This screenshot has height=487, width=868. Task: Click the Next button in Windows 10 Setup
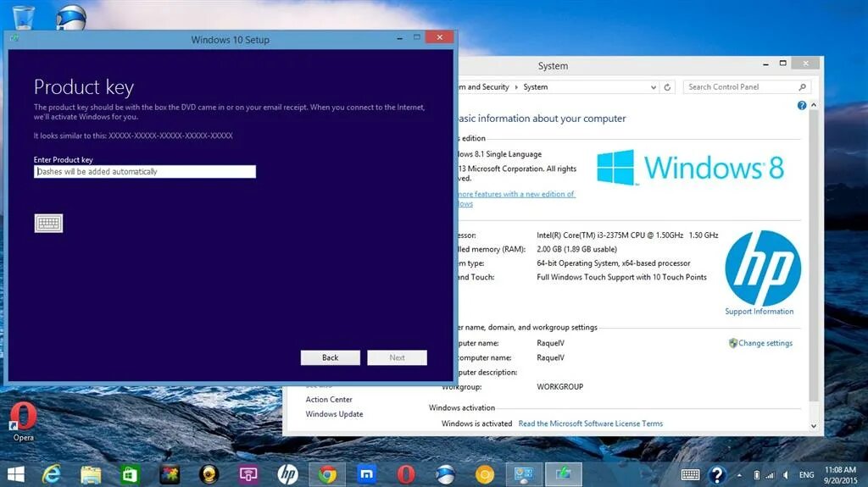pyautogui.click(x=397, y=357)
